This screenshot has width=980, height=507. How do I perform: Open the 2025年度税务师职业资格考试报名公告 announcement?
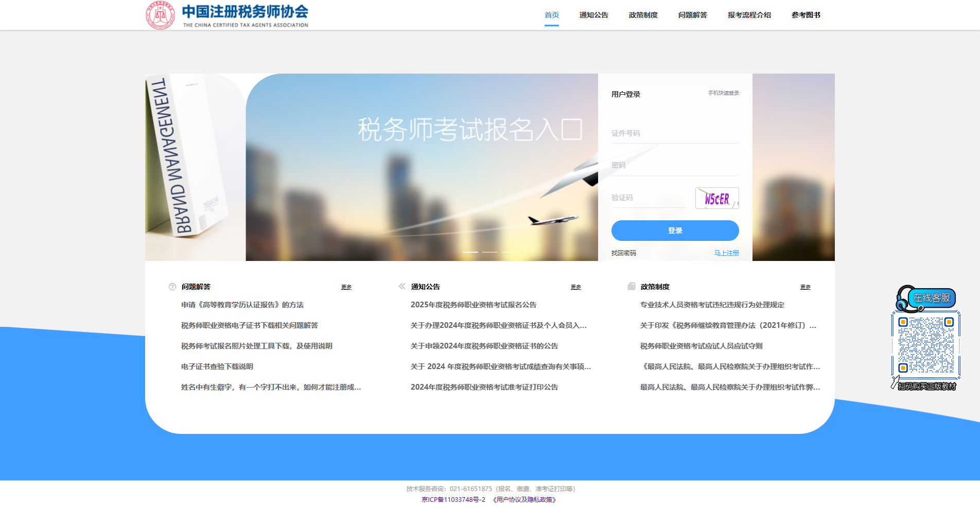click(473, 305)
